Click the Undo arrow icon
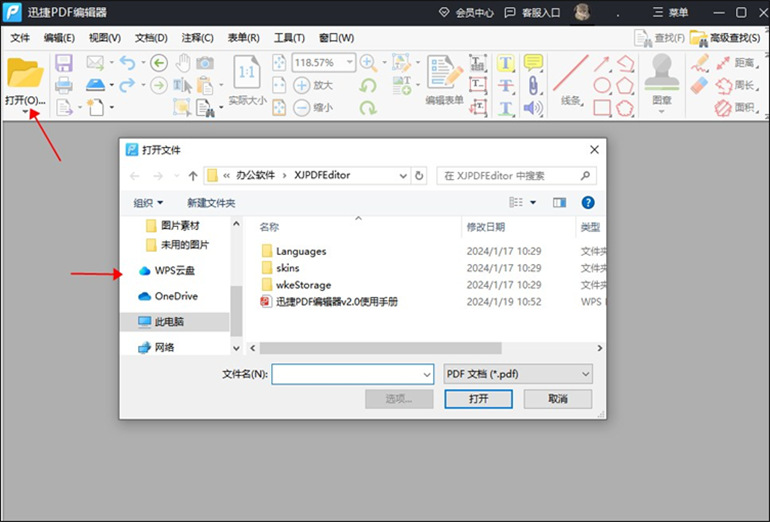 (128, 63)
